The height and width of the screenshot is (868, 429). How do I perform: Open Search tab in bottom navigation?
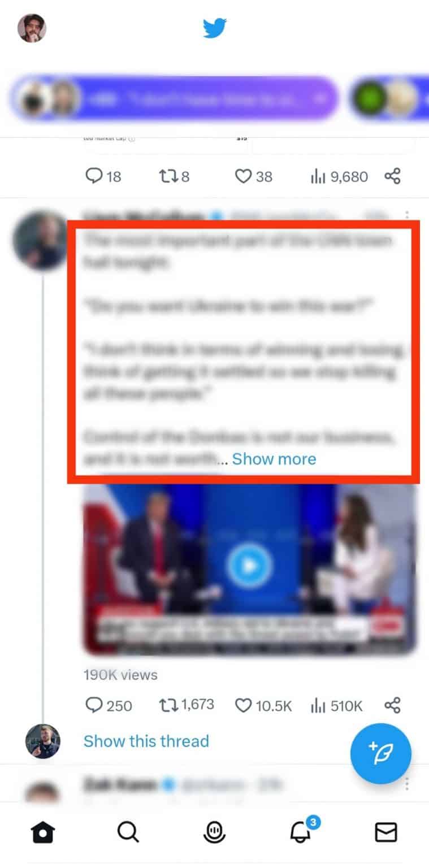click(128, 832)
